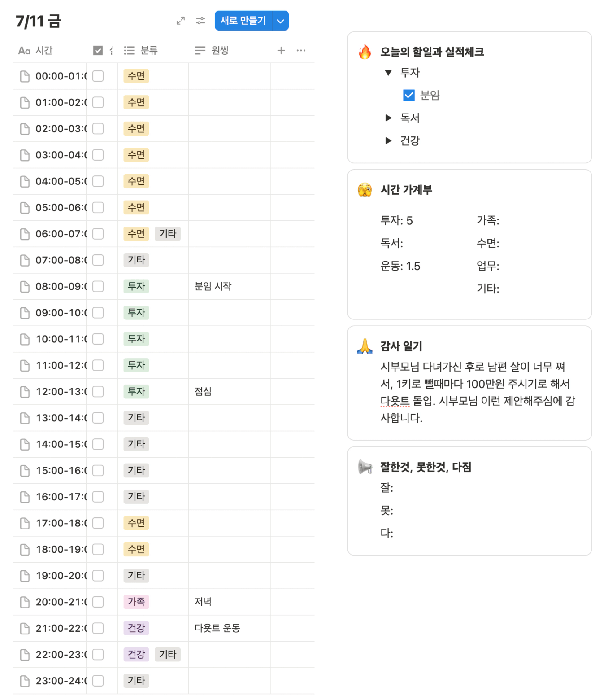Click the green 투자 tag in 09:00 row

(136, 313)
